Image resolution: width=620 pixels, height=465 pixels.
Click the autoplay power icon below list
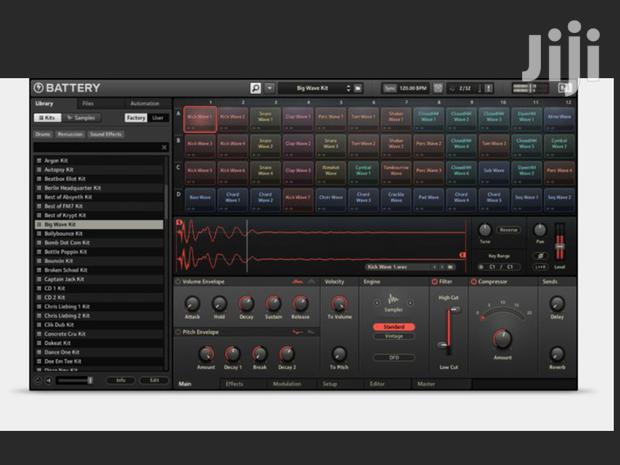pyautogui.click(x=38, y=380)
